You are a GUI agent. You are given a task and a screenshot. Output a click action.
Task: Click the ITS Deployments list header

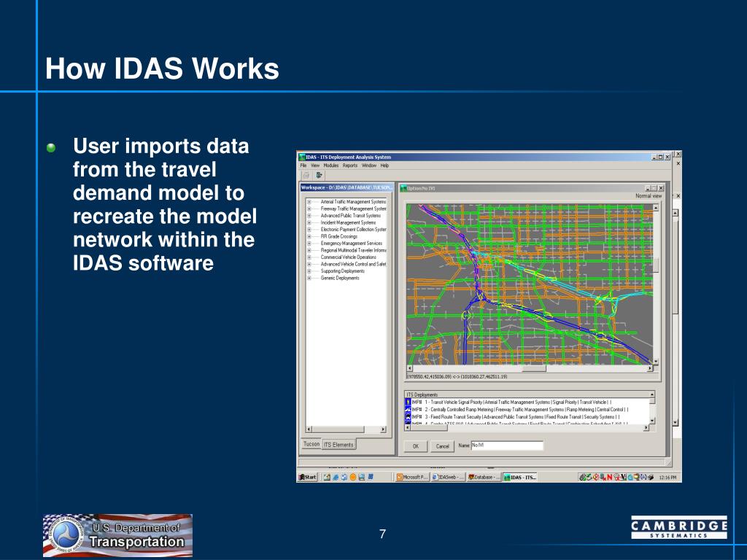click(x=527, y=394)
